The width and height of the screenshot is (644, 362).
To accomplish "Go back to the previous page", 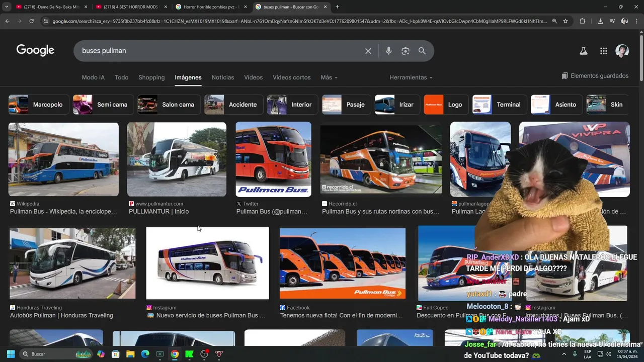I will pyautogui.click(x=7, y=21).
